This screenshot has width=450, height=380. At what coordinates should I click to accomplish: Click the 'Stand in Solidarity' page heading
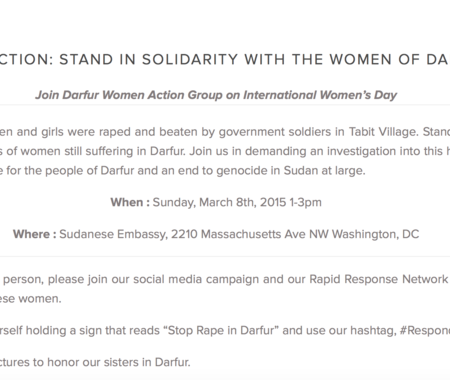click(225, 60)
